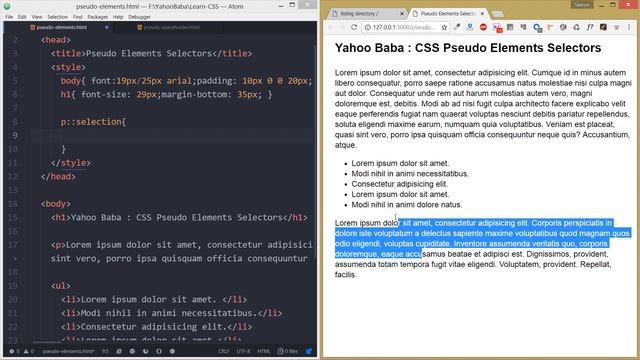Click the globe extension icon
This screenshot has width=640, height=360.
coord(563,27)
